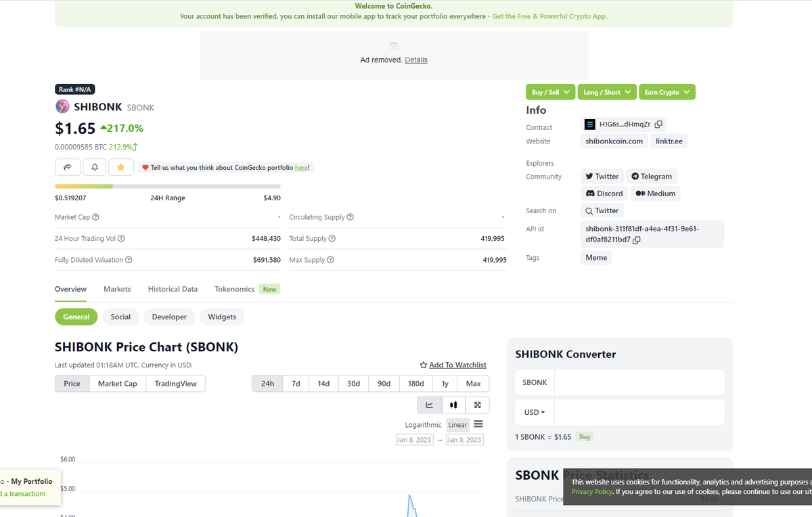Switch chart scale to Linear
812x517 pixels.
click(x=457, y=425)
